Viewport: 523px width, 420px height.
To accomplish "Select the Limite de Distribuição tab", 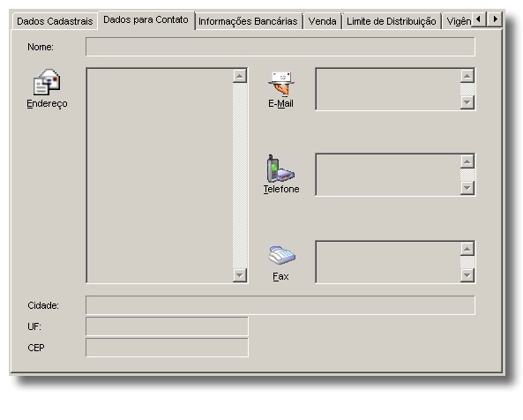I will pos(392,21).
